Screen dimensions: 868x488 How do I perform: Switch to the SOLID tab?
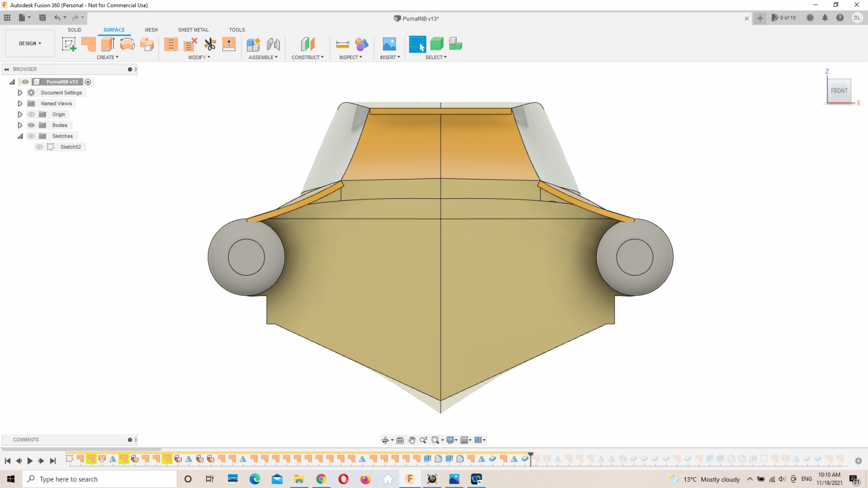[x=75, y=30]
